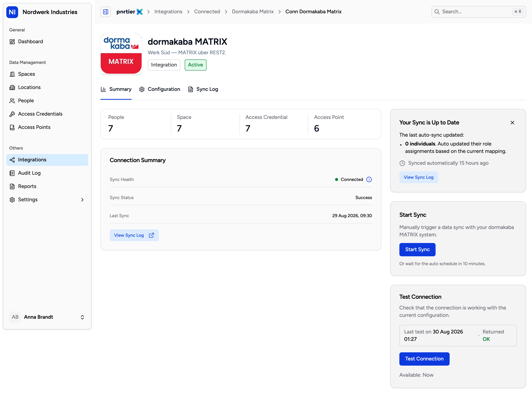
Task: Click the Configuration tab gear icon
Action: (x=142, y=89)
